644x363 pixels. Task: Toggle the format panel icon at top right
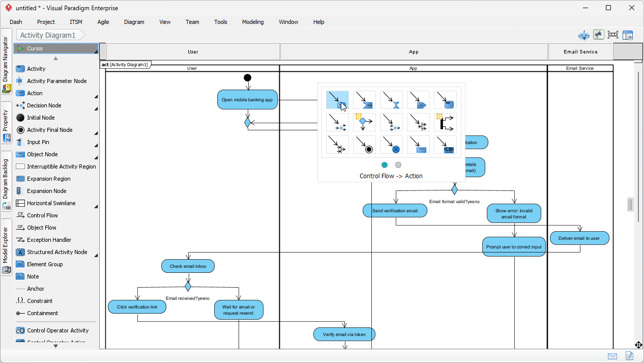tap(628, 35)
